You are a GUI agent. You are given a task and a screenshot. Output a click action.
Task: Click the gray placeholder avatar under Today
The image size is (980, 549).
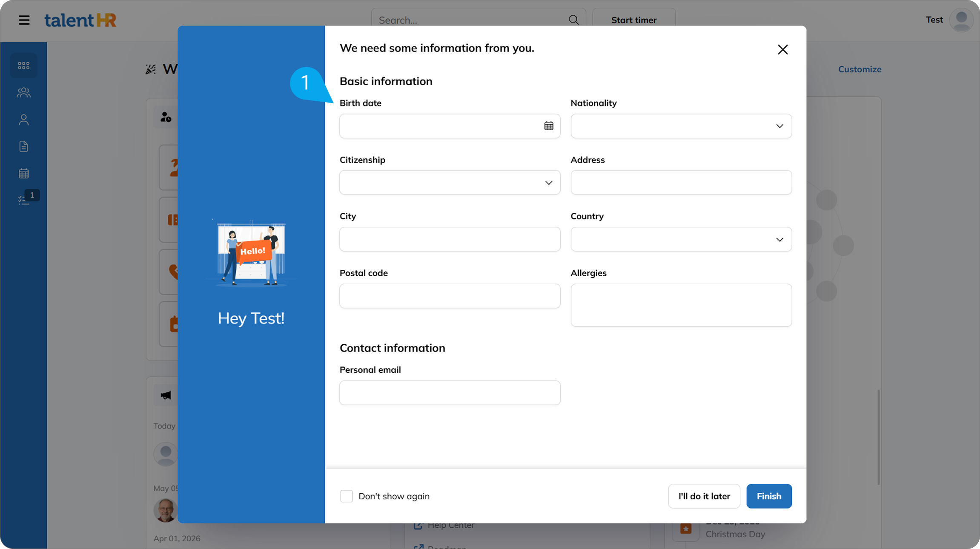point(166,454)
